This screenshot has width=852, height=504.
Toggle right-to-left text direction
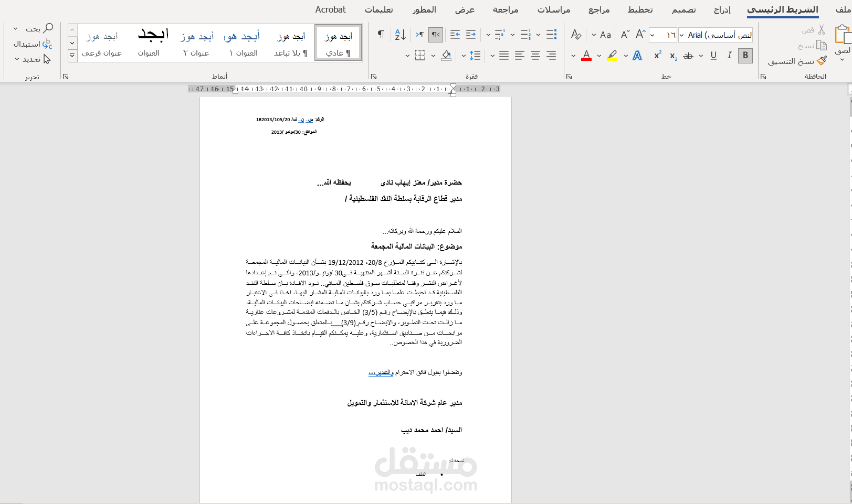(x=436, y=35)
